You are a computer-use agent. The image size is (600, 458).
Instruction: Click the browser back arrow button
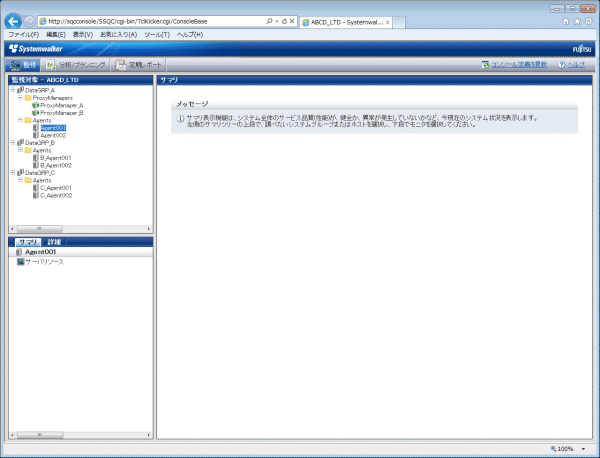pos(13,21)
